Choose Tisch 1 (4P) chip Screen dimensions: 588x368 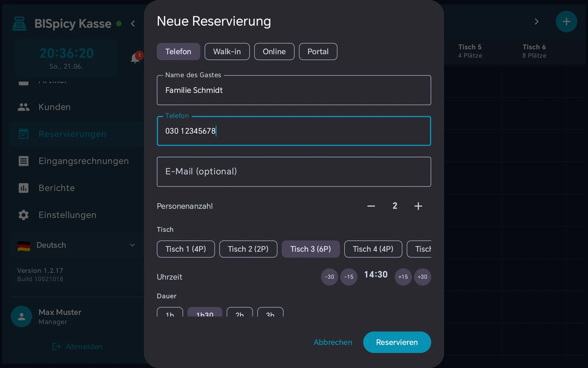pyautogui.click(x=186, y=249)
